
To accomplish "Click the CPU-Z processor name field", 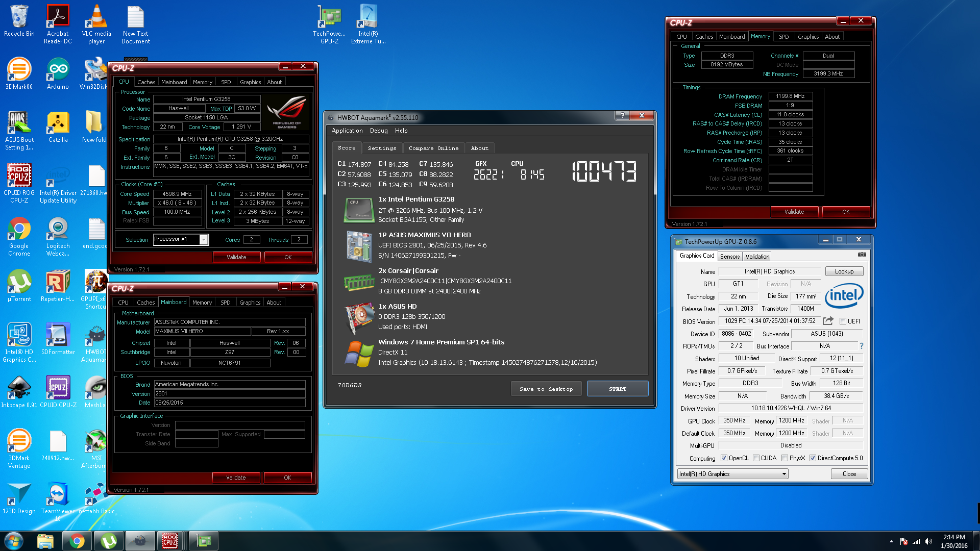I will pyautogui.click(x=207, y=99).
